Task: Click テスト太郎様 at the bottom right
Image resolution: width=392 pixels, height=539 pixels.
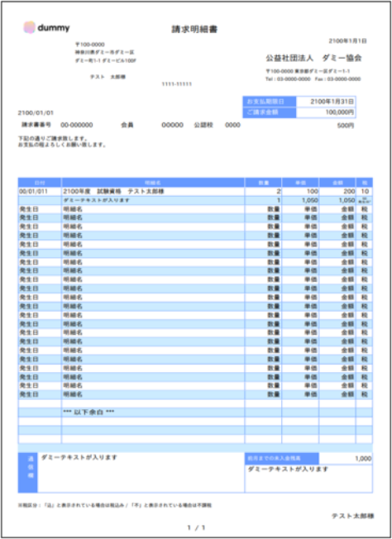Action: click(x=353, y=516)
